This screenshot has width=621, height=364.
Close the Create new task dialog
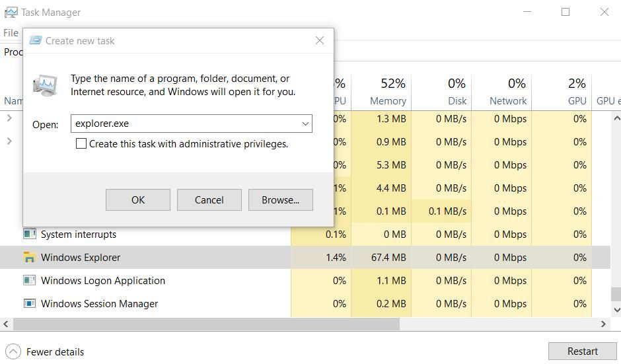(320, 40)
